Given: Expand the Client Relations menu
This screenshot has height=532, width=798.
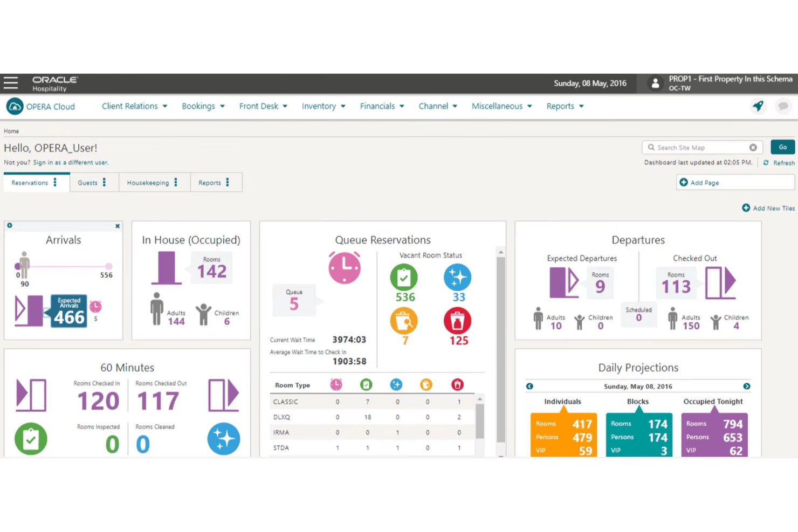Looking at the screenshot, I should [135, 106].
